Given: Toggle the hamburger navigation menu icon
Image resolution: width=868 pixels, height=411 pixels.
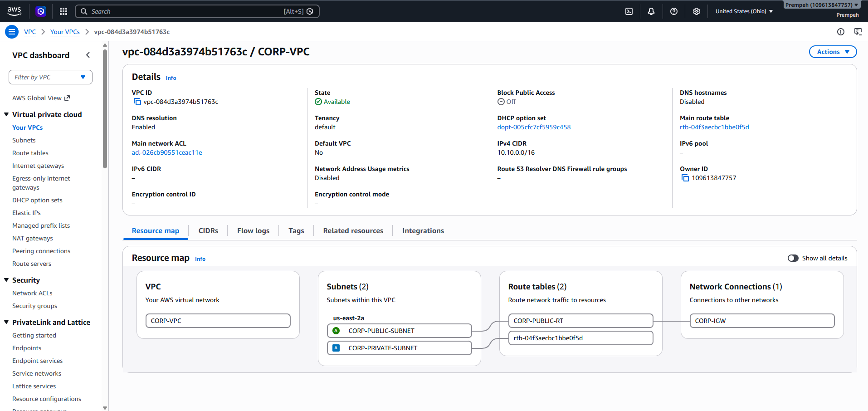Looking at the screenshot, I should tap(12, 32).
